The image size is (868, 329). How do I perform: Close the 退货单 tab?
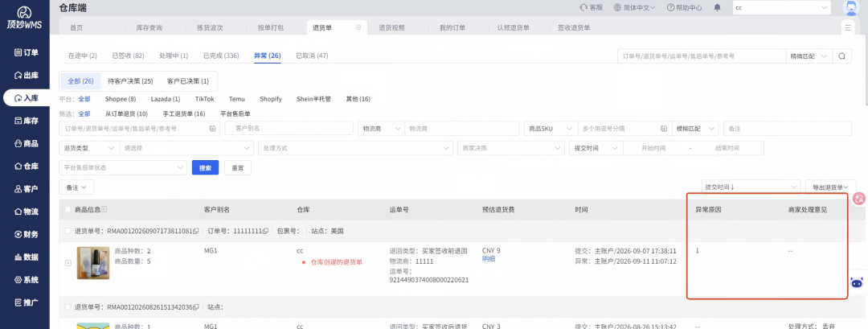pos(358,27)
